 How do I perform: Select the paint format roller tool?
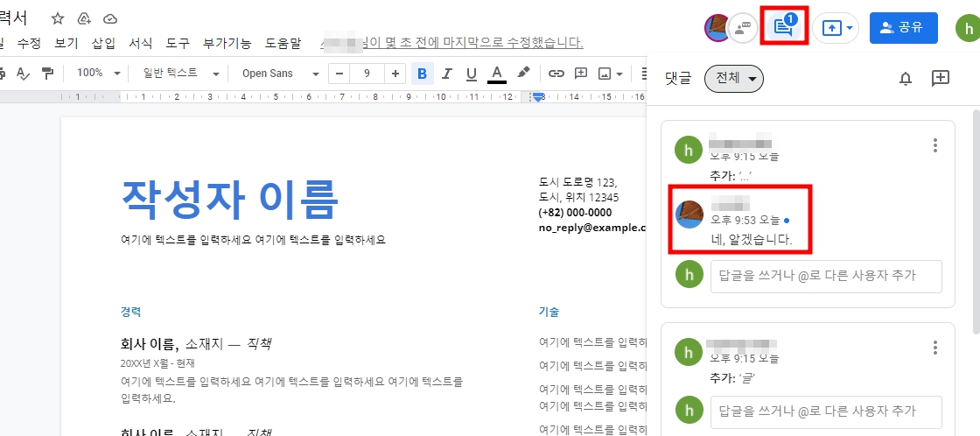click(x=47, y=74)
